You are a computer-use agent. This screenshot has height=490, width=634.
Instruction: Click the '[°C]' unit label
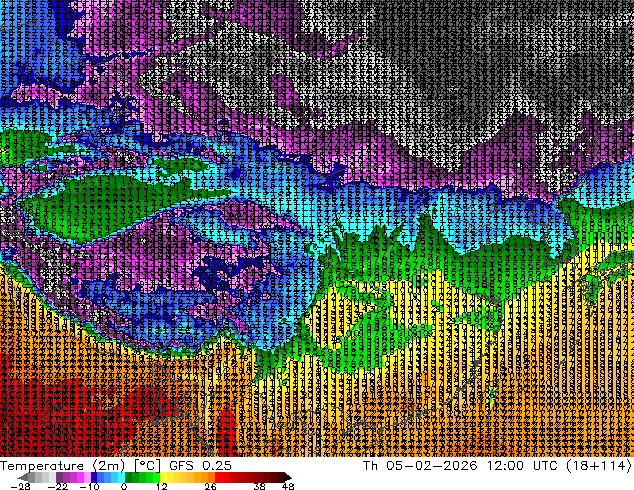point(148,466)
